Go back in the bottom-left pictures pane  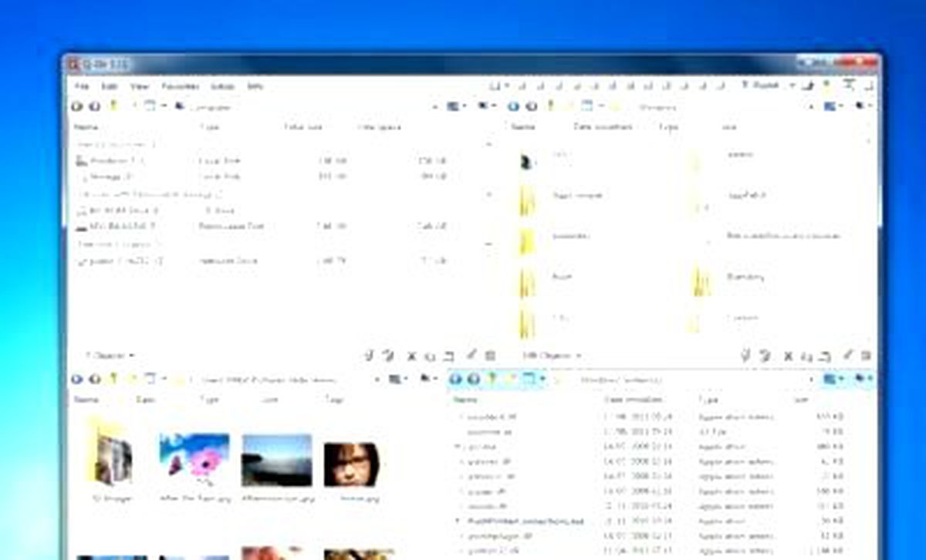pyautogui.click(x=77, y=379)
